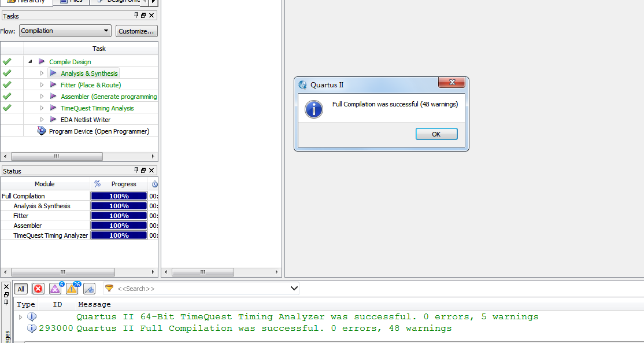
Task: Click the Fitter progress bar
Action: click(119, 216)
